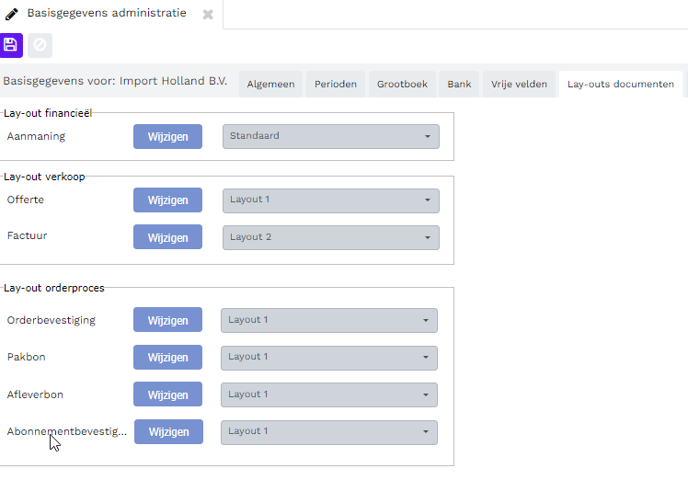
Task: Click the pencil icon beside Basisgegevens administratie
Action: click(x=11, y=14)
